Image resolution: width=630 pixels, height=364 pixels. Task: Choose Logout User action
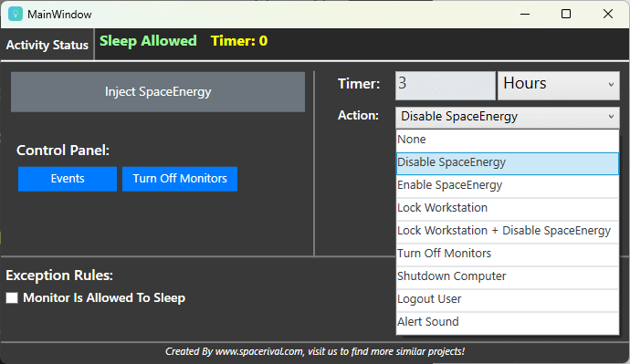point(508,300)
